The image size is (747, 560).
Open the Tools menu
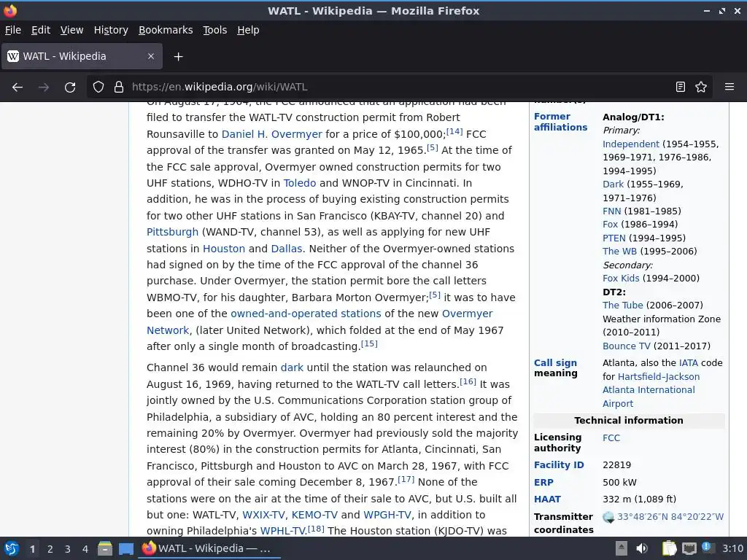tap(215, 30)
